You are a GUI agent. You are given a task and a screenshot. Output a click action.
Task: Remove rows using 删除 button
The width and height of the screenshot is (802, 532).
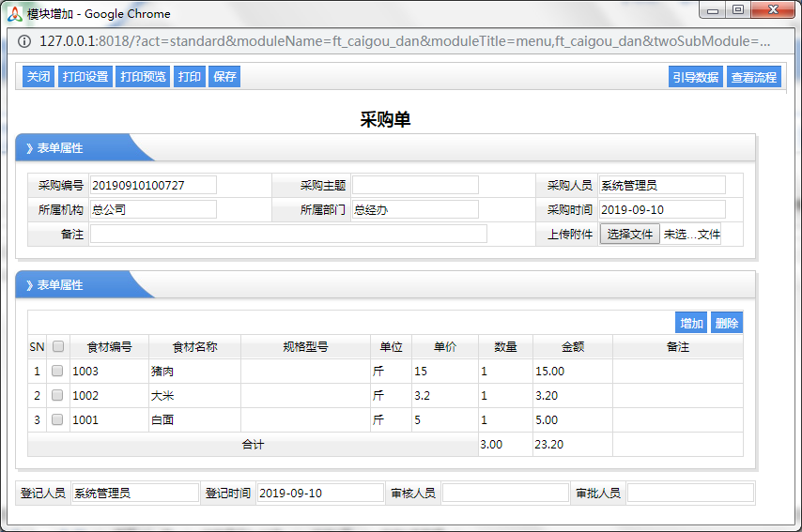(x=727, y=323)
